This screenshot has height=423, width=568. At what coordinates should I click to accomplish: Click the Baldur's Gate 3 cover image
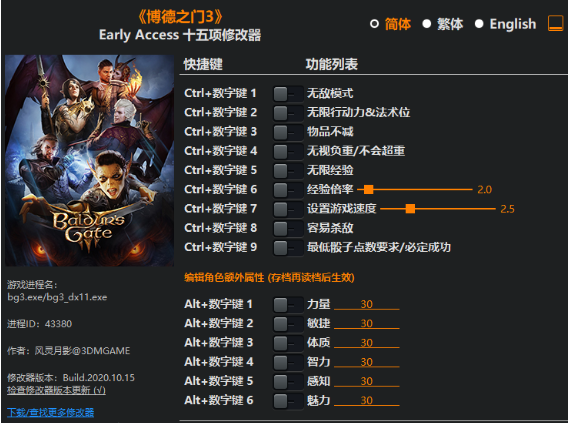(x=89, y=160)
